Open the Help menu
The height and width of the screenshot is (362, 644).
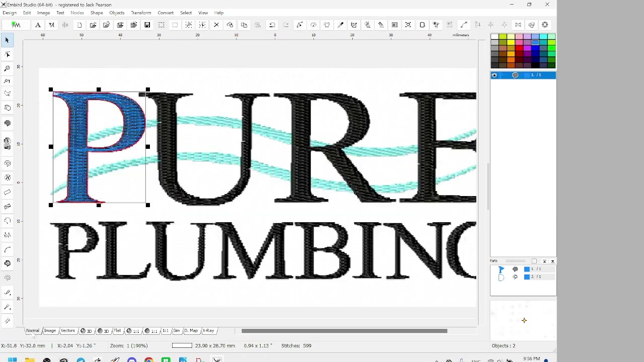[219, 13]
